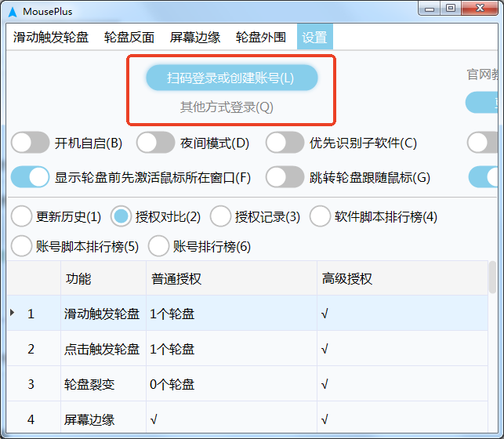Open the 滑动触发轮盘 tab

pos(51,38)
